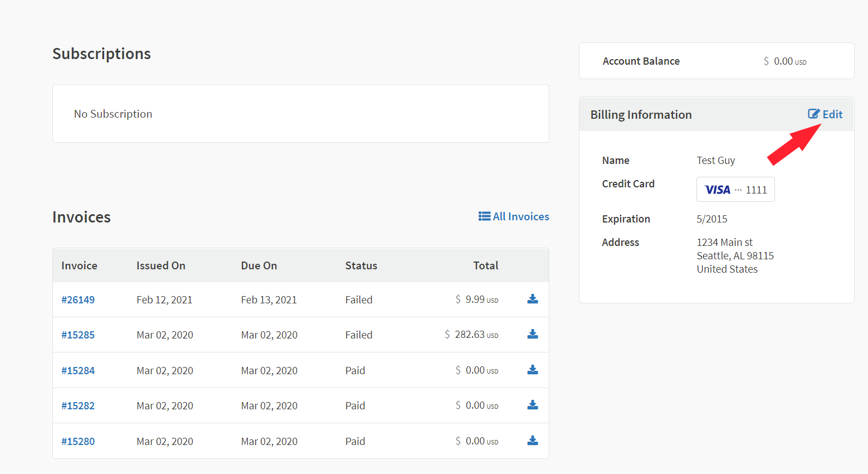The image size is (868, 474).
Task: Edit the billing information
Action: pos(825,114)
